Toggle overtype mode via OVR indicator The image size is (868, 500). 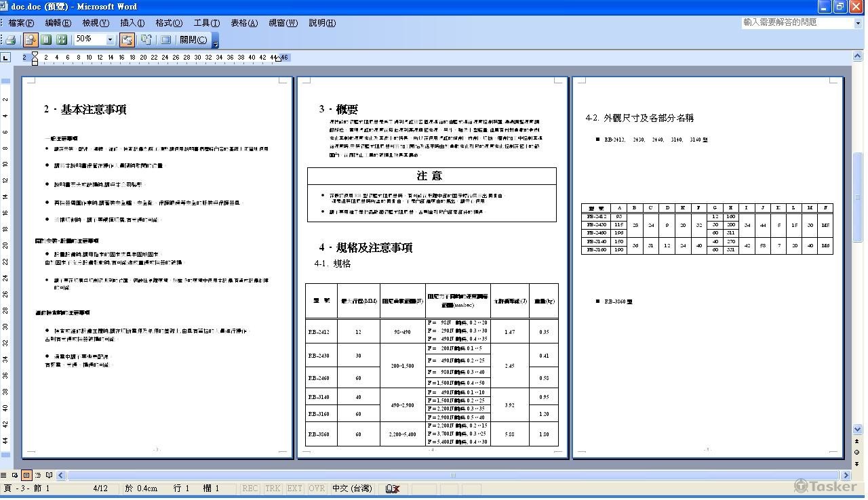coord(317,487)
